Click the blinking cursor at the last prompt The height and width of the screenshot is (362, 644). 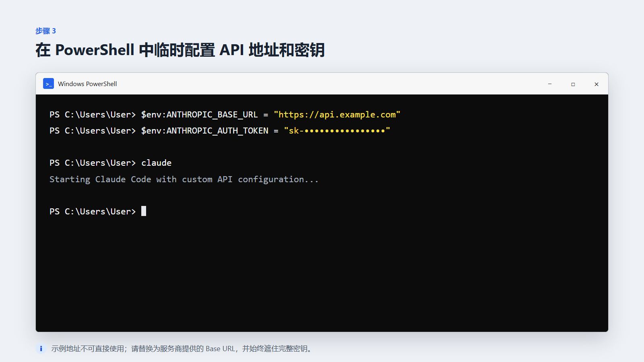tap(144, 211)
